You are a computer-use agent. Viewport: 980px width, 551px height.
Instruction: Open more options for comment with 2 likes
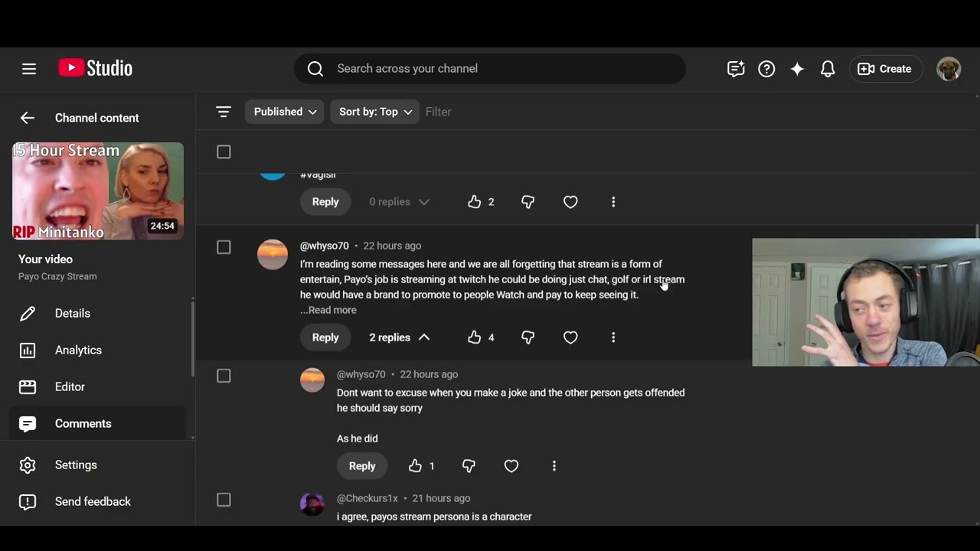pos(613,202)
